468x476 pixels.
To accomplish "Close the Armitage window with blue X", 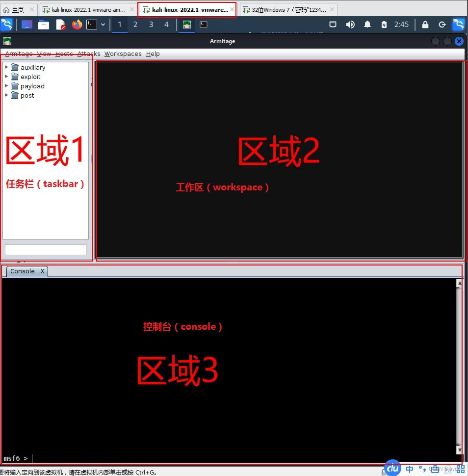I will click(459, 41).
